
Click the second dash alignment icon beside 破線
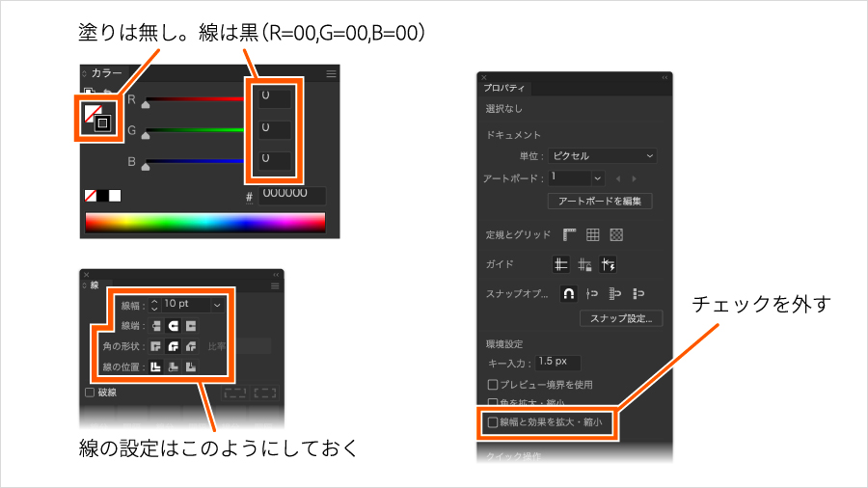pyautogui.click(x=265, y=393)
